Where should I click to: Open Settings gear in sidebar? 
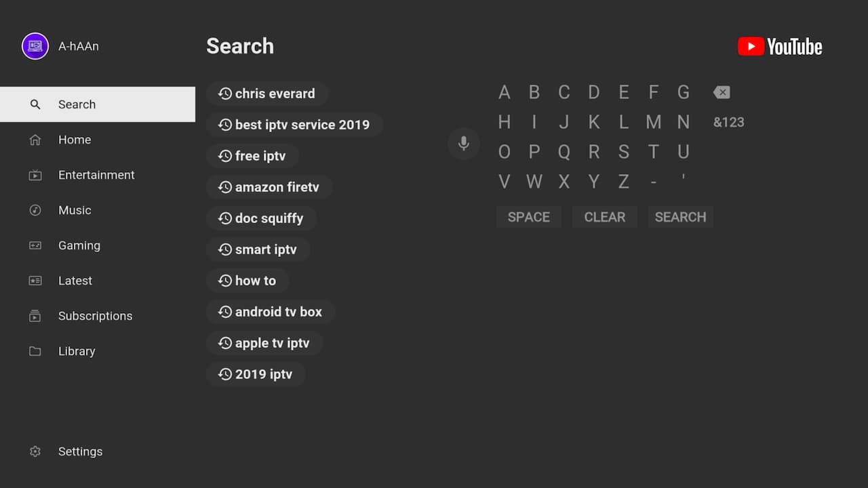pyautogui.click(x=35, y=451)
